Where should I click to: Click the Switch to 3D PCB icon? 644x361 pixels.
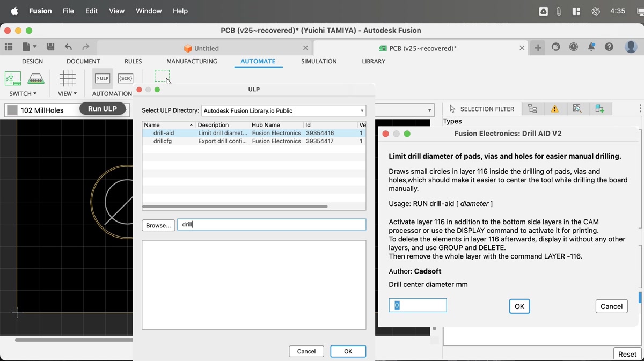coord(35,78)
